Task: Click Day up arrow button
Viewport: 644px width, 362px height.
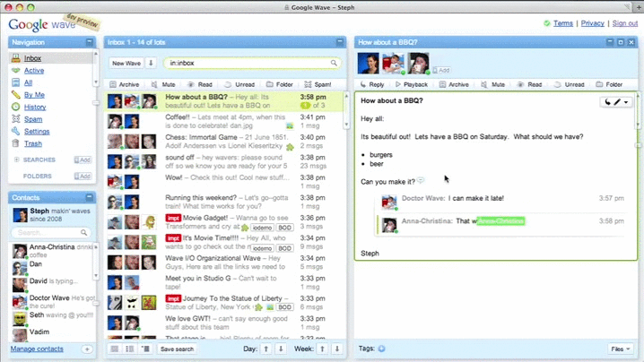Action: [266, 349]
